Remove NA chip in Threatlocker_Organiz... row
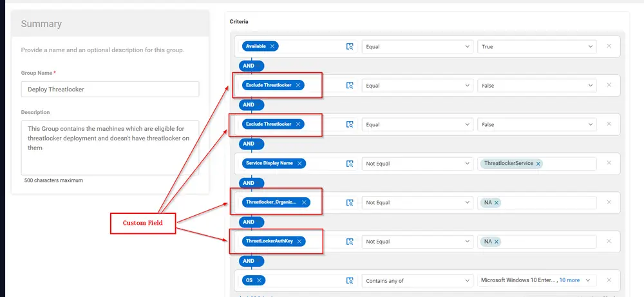644x297 pixels. point(497,202)
